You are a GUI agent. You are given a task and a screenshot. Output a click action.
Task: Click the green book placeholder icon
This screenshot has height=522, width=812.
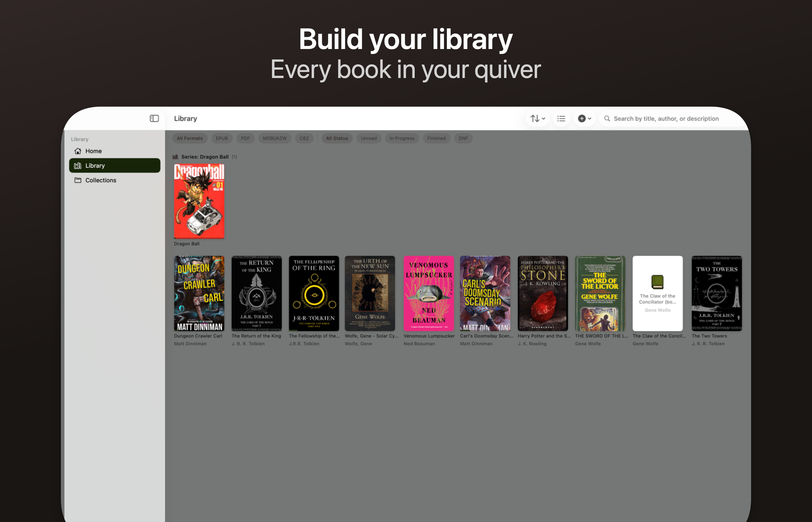[x=657, y=282]
